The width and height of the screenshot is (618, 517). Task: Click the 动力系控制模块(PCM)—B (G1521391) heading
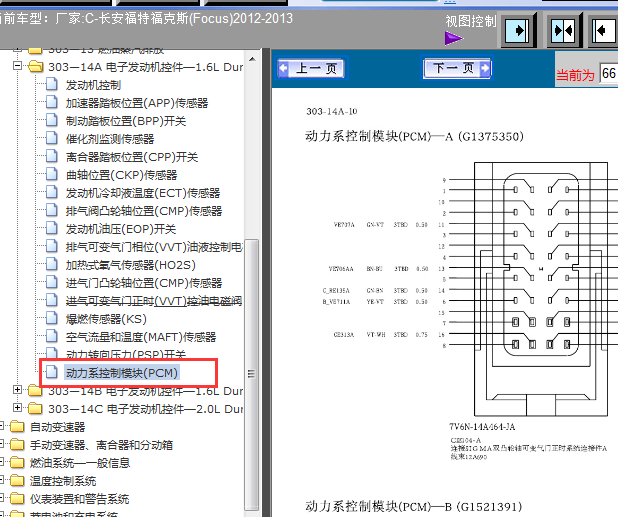click(x=413, y=506)
